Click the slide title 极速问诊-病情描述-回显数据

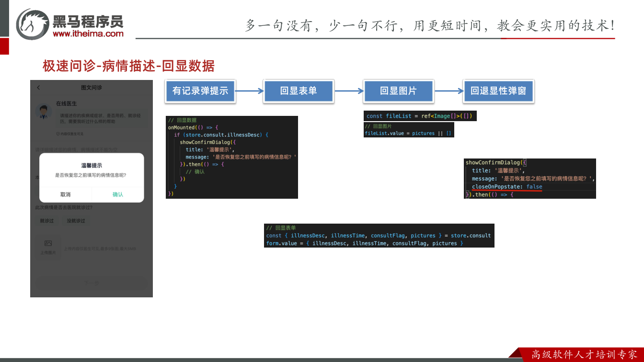pyautogui.click(x=128, y=66)
